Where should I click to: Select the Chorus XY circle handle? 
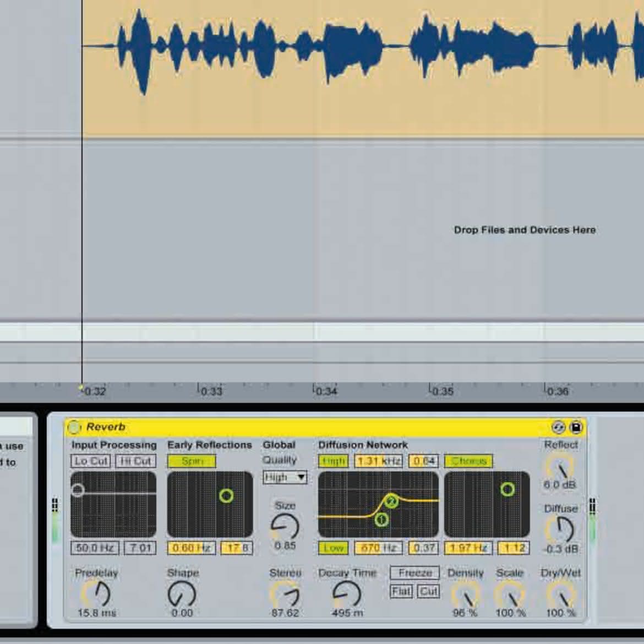[507, 489]
